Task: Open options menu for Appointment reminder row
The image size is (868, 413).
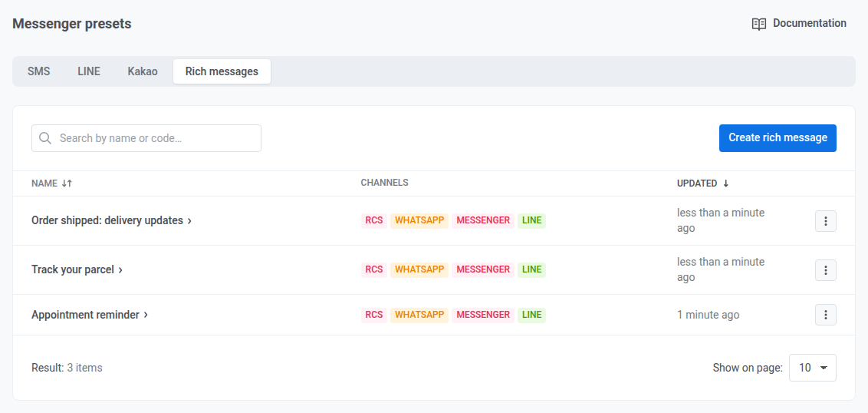Action: [825, 315]
